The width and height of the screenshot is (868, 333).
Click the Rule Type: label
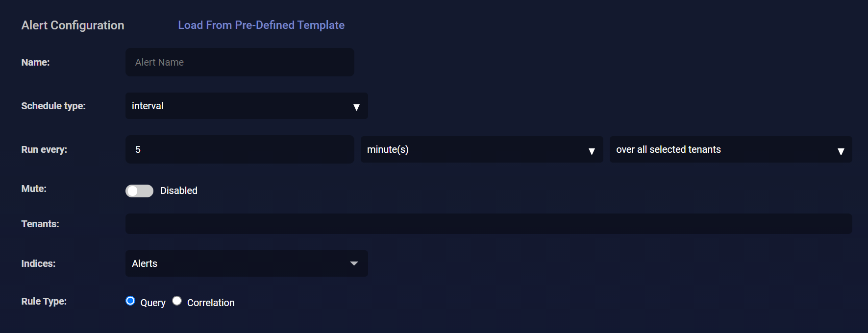click(x=44, y=301)
